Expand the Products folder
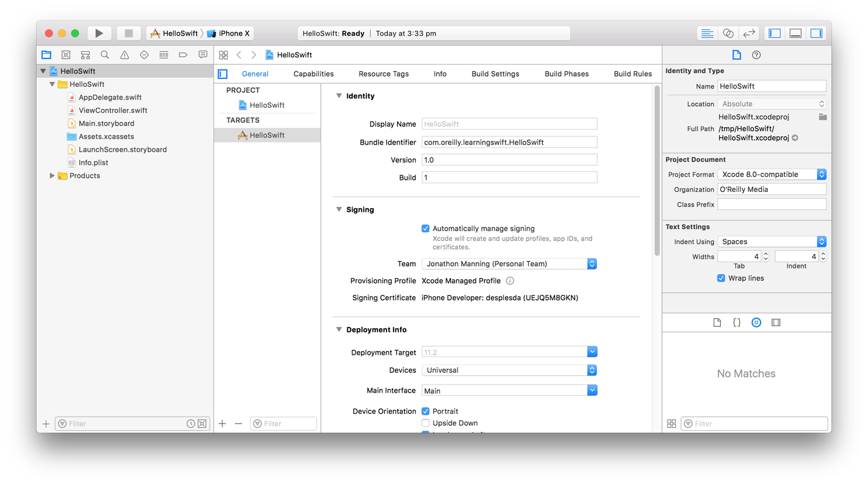The height and width of the screenshot is (485, 868). [x=52, y=176]
